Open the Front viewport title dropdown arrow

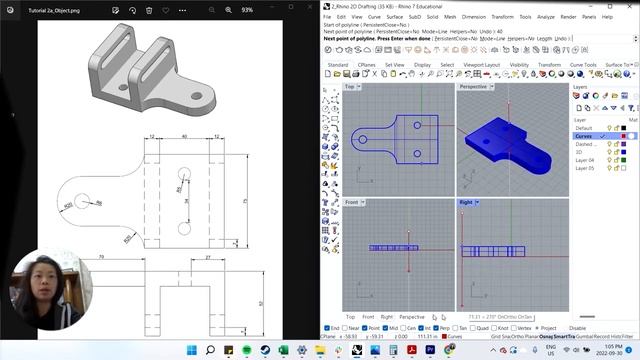(x=362, y=202)
